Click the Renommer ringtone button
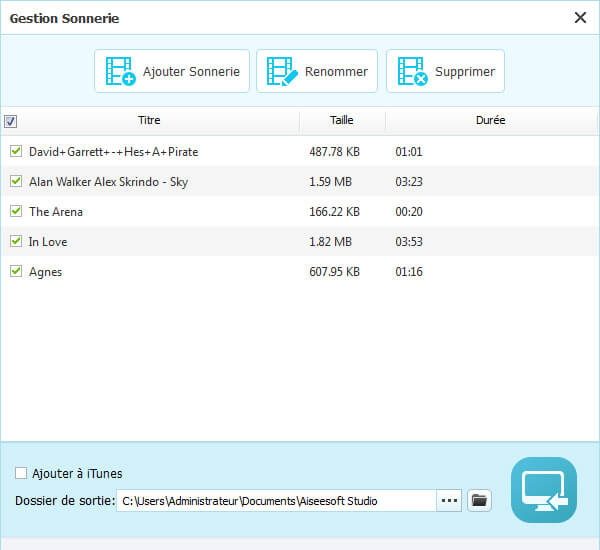Image resolution: width=600 pixels, height=550 pixels. tap(317, 72)
